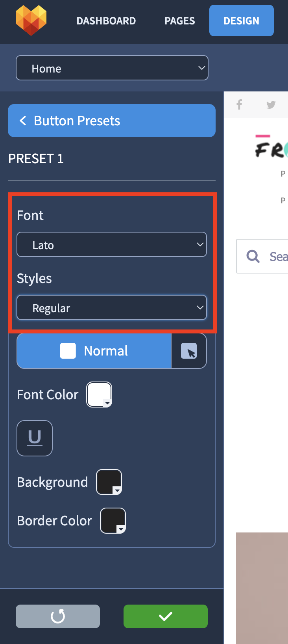
Task: Select the Design tab
Action: point(241,21)
